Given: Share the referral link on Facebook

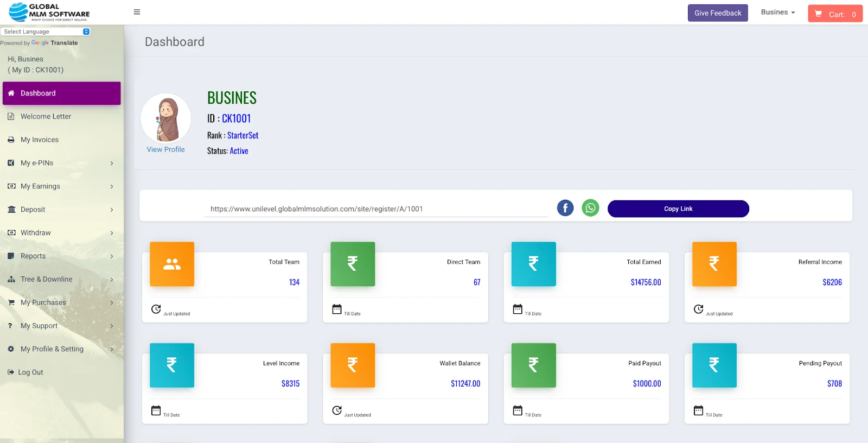Looking at the screenshot, I should 565,208.
